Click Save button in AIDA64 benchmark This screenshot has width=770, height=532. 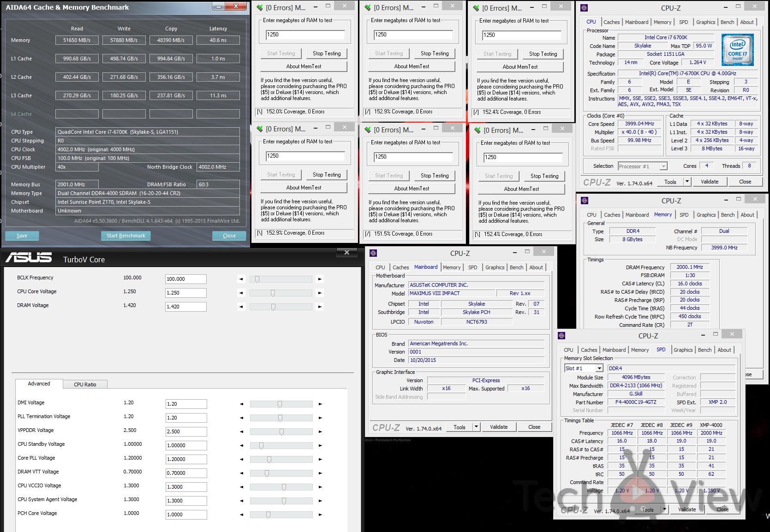[22, 236]
